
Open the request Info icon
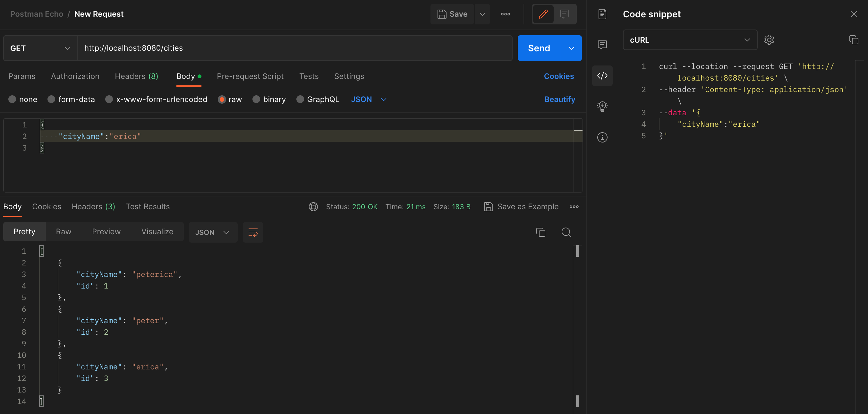[x=602, y=137]
